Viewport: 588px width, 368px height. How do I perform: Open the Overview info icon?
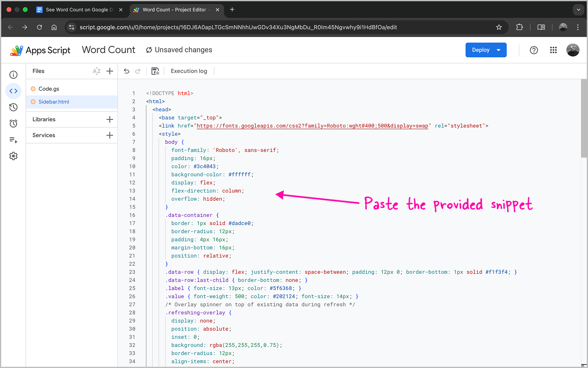pos(13,75)
